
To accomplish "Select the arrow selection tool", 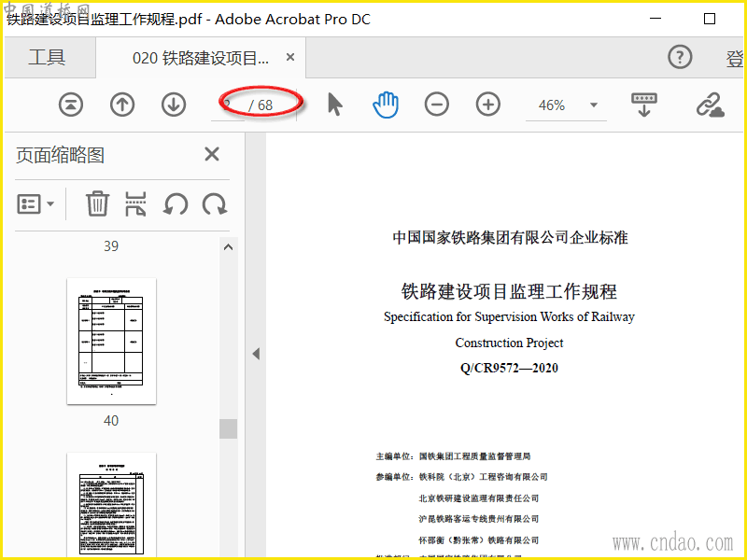I will (335, 105).
